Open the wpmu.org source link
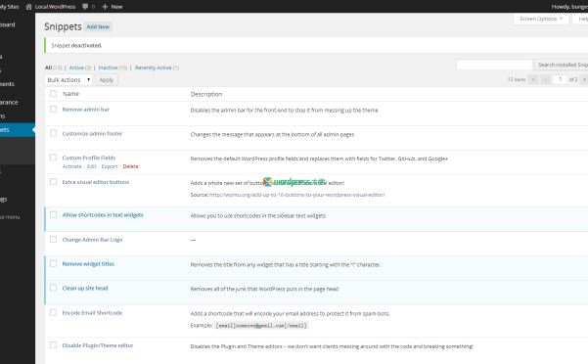The height and width of the screenshot is (364, 588). click(297, 195)
